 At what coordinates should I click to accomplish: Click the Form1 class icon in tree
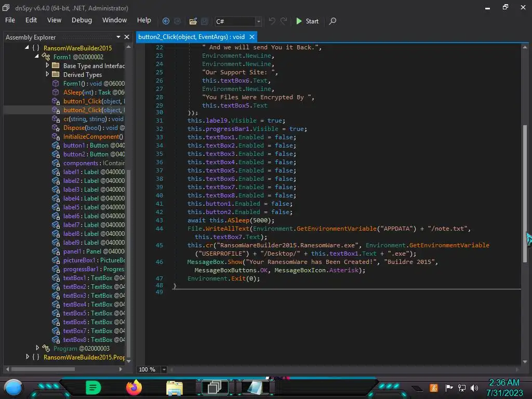point(46,56)
